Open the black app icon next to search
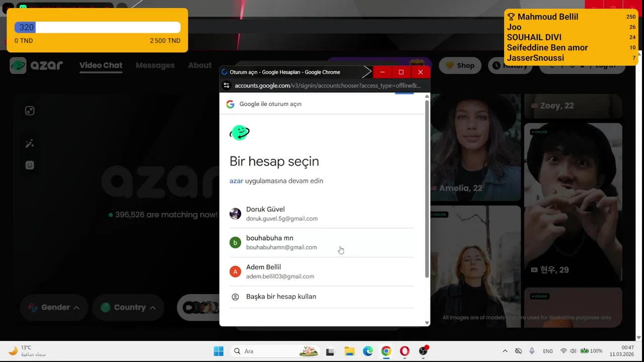644x362 pixels. [x=330, y=351]
